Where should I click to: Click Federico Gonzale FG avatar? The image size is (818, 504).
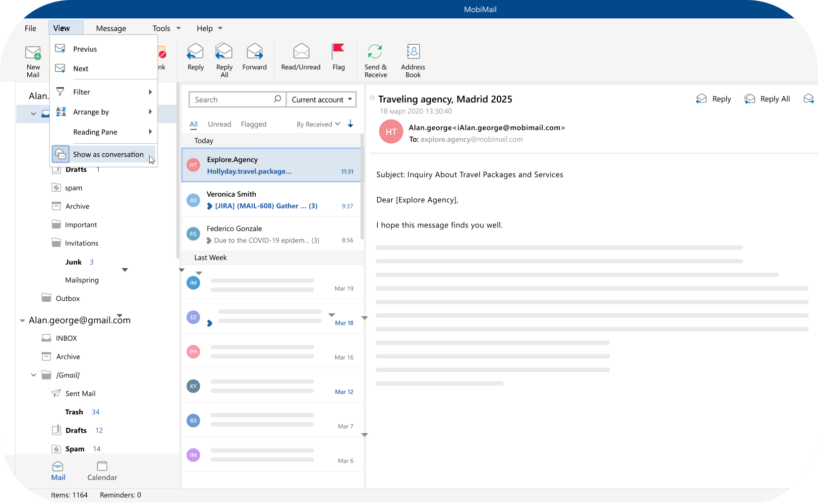tap(193, 234)
